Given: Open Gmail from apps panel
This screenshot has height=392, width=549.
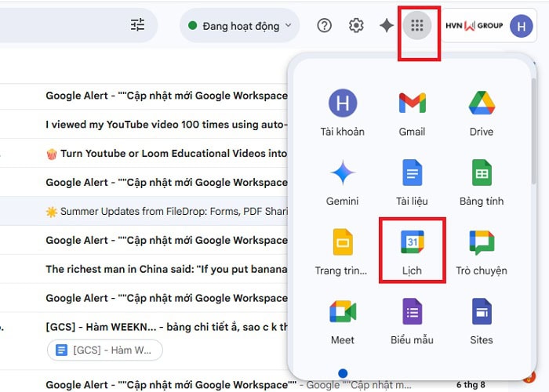Looking at the screenshot, I should [412, 112].
